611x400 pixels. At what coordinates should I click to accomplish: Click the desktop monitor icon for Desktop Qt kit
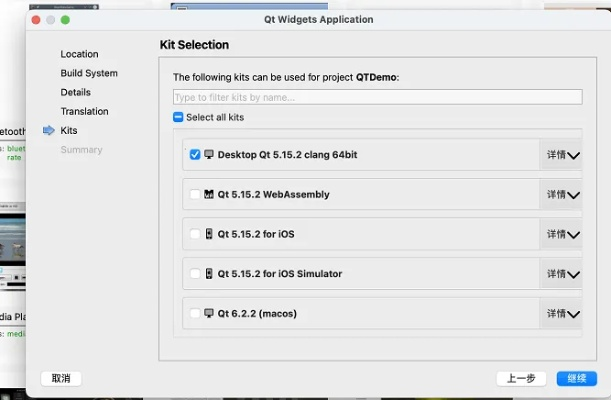coord(209,155)
